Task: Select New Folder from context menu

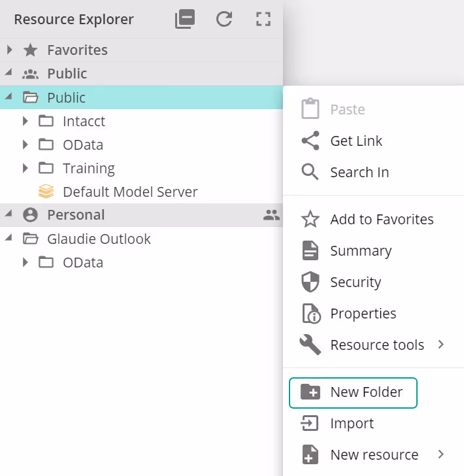Action: (353, 392)
